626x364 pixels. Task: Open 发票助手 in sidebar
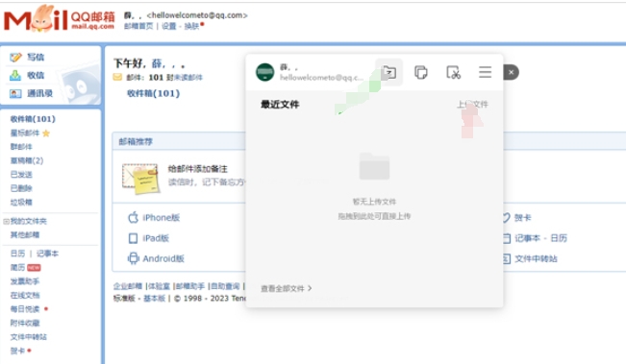click(25, 281)
